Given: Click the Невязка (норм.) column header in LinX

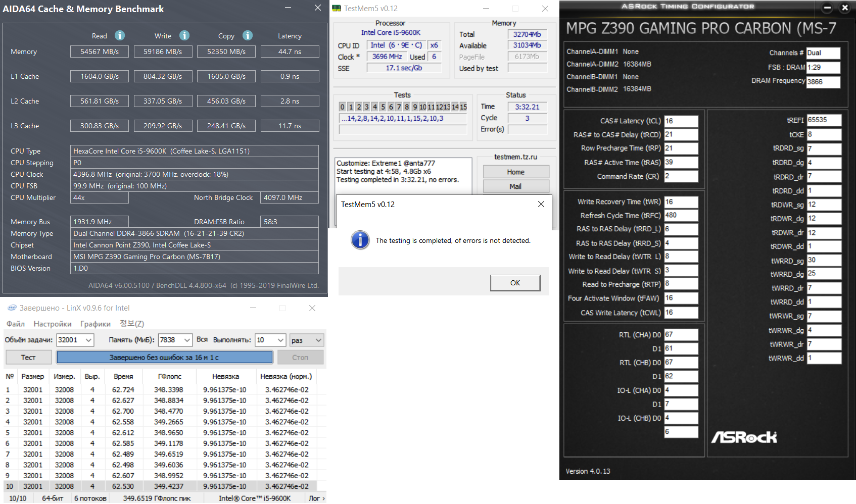Looking at the screenshot, I should pos(286,377).
